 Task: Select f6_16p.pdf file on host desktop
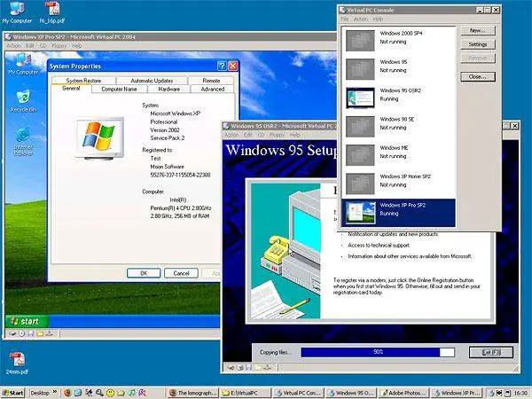(52, 13)
